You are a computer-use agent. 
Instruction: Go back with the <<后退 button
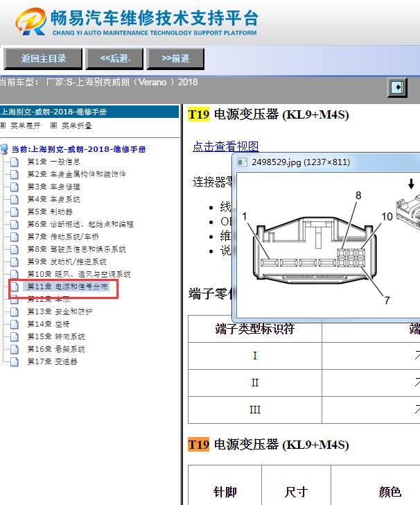click(x=114, y=59)
